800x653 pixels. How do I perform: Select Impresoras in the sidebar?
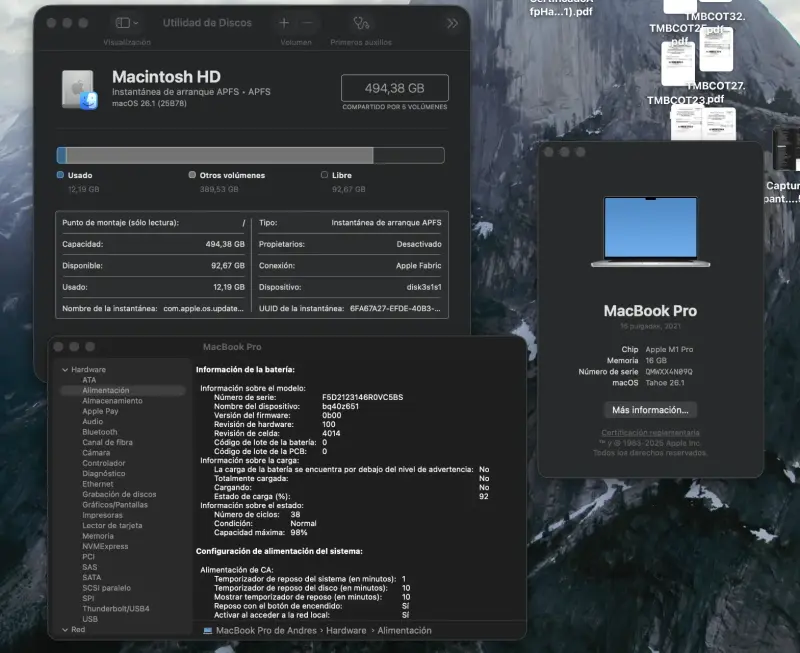point(102,515)
